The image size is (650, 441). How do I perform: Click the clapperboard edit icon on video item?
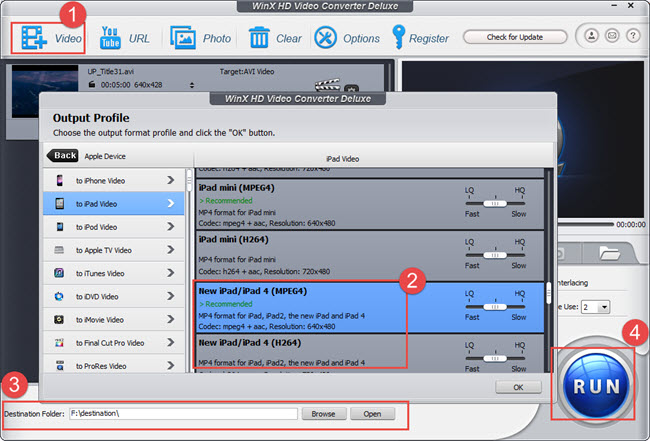tap(327, 85)
